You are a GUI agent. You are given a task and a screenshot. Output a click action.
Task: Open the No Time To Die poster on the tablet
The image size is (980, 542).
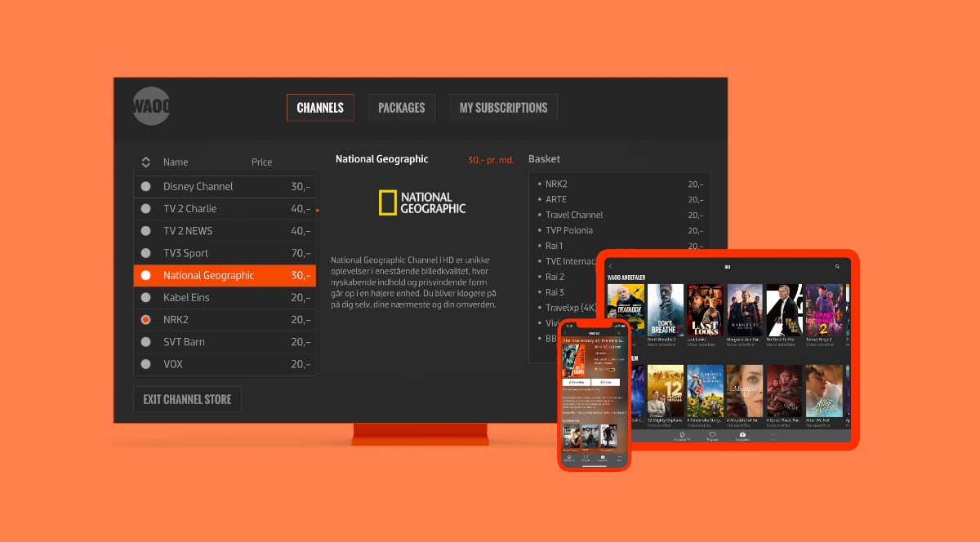[x=784, y=310]
